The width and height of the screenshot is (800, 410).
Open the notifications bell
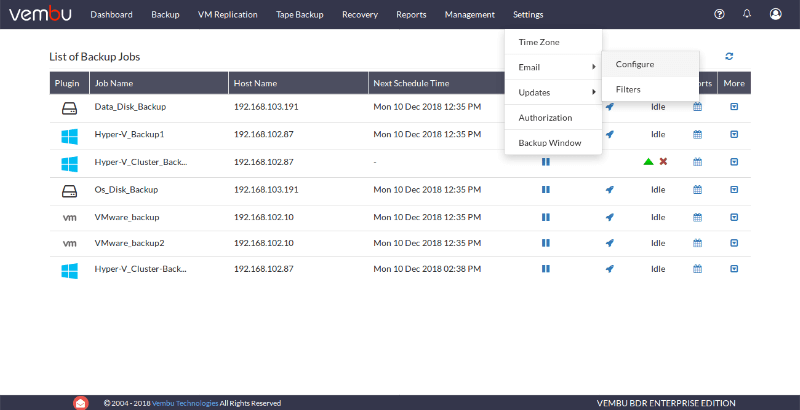tap(747, 15)
